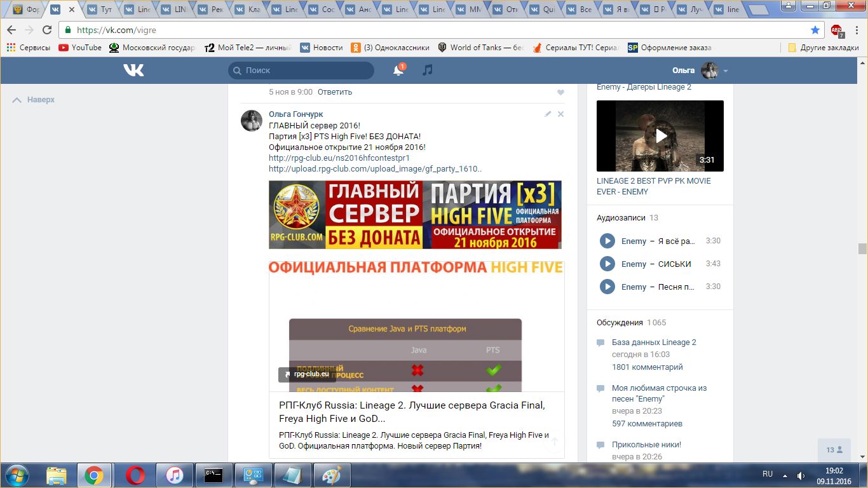Expand the Другие закладки bookmarks folder
The image size is (868, 488).
824,48
